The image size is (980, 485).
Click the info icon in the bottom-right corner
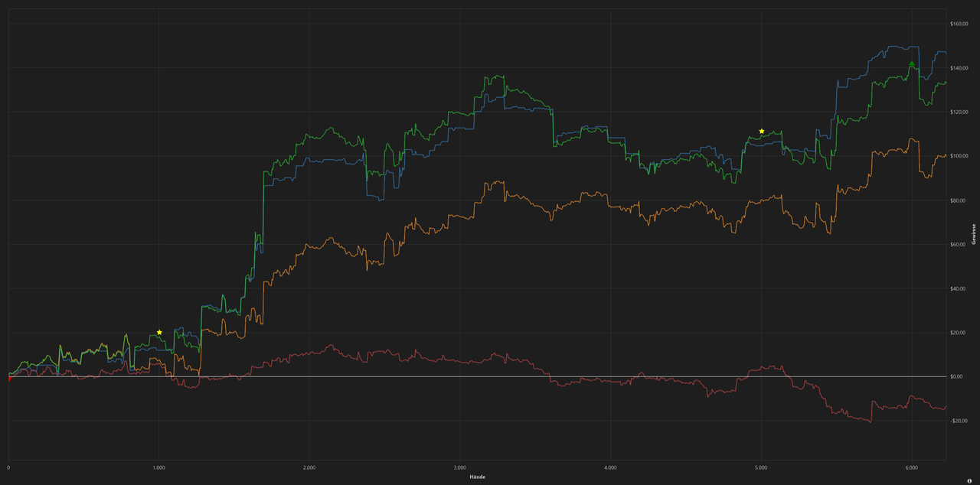[x=969, y=480]
